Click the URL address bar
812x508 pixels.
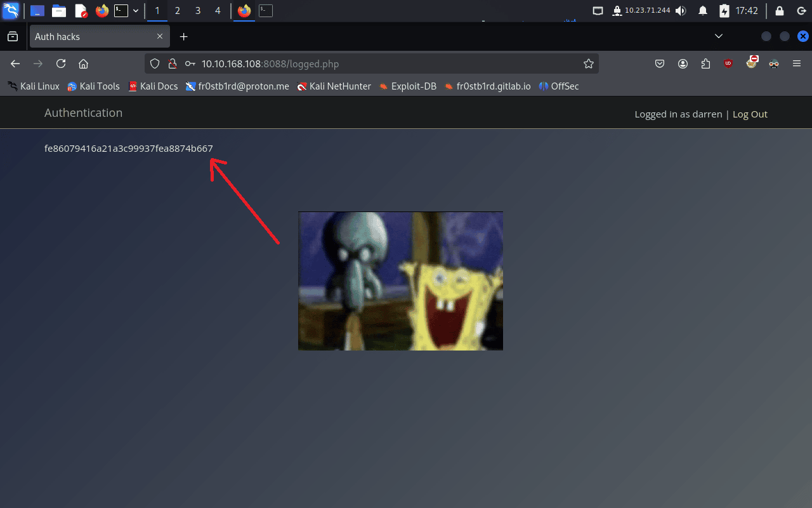[x=381, y=63]
